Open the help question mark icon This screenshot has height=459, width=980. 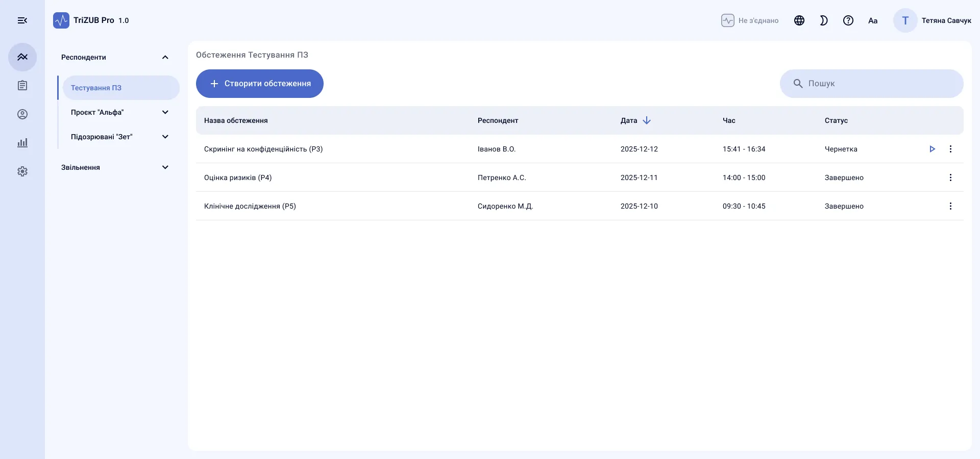pos(848,20)
